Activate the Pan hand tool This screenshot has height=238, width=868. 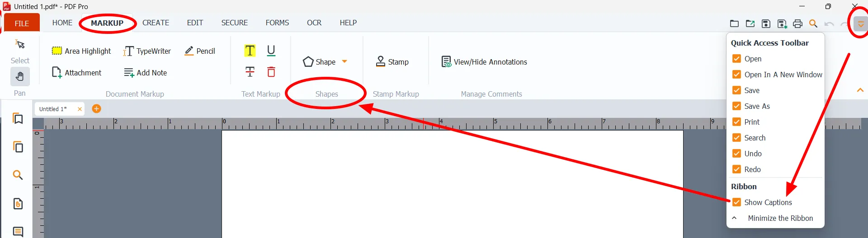(20, 77)
